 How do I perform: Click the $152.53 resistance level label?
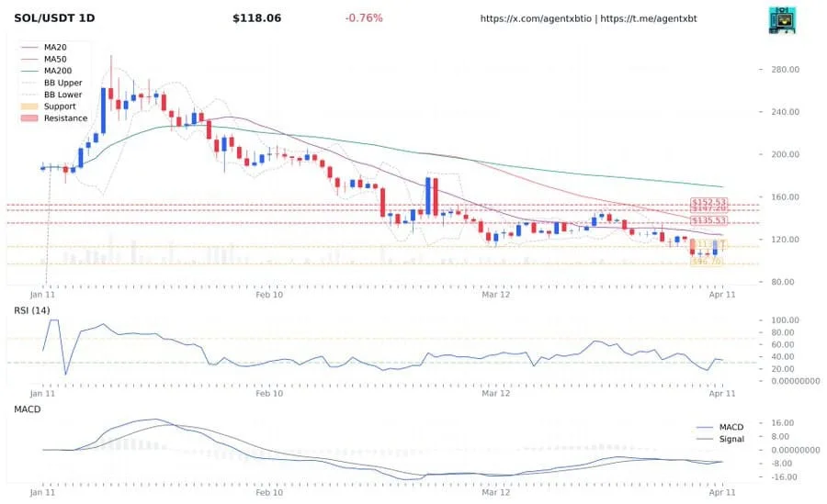coord(708,202)
